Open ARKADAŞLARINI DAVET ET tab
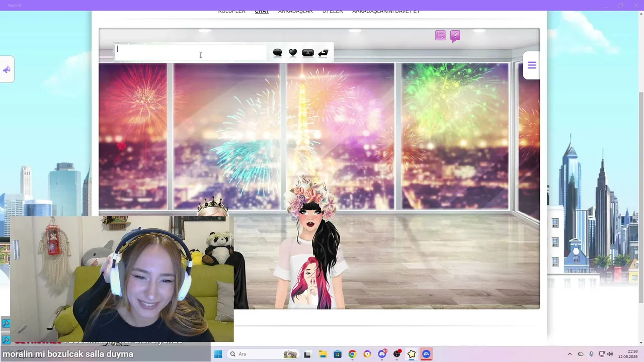The height and width of the screenshot is (362, 644). pos(386,11)
